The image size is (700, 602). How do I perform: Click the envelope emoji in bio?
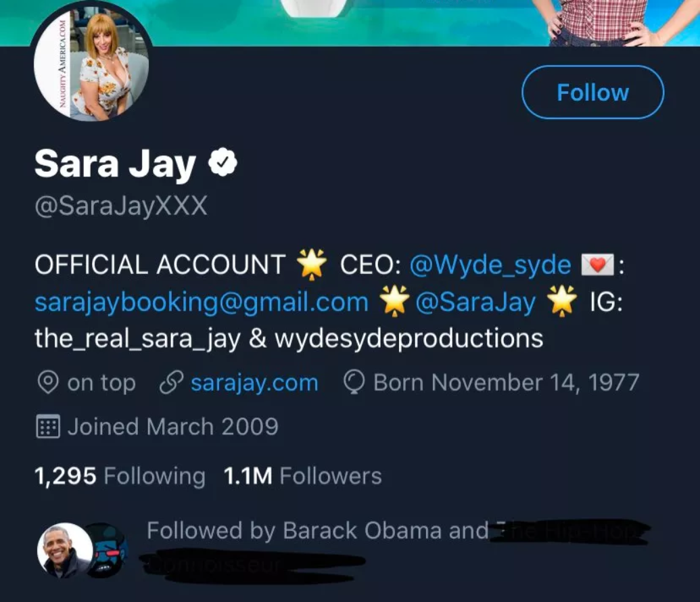(x=597, y=264)
